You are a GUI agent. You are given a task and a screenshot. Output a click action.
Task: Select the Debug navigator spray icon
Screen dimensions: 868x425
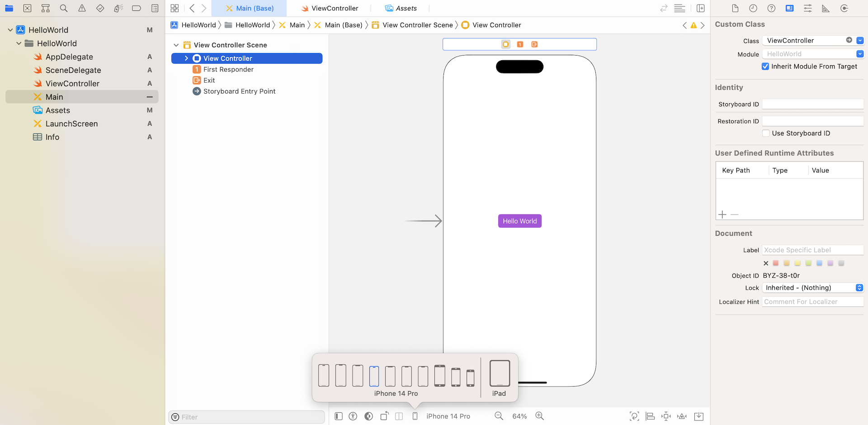click(x=118, y=8)
